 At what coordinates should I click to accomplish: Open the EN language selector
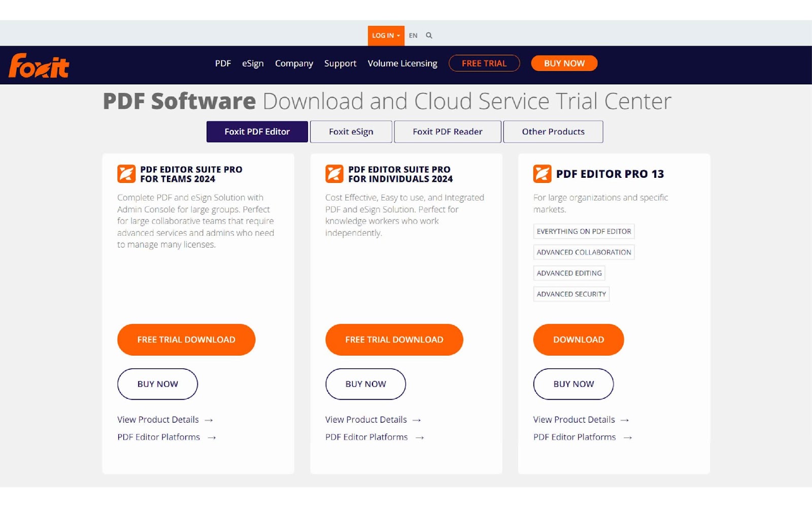[413, 36]
